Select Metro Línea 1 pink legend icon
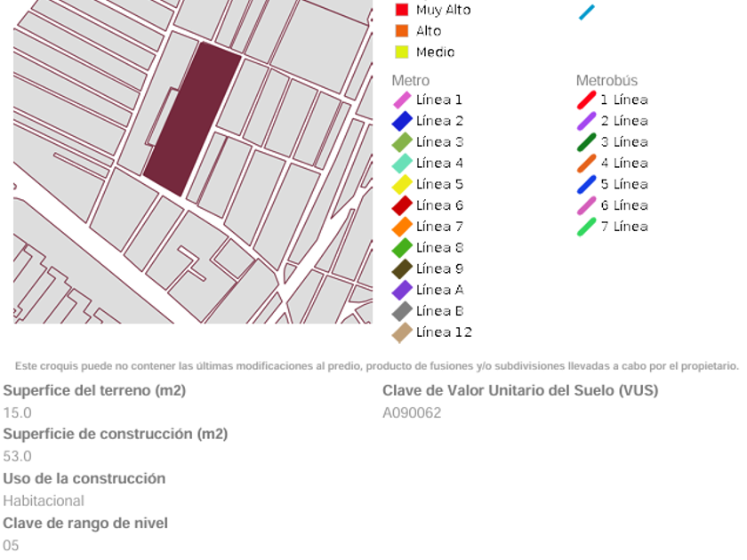 pos(402,100)
